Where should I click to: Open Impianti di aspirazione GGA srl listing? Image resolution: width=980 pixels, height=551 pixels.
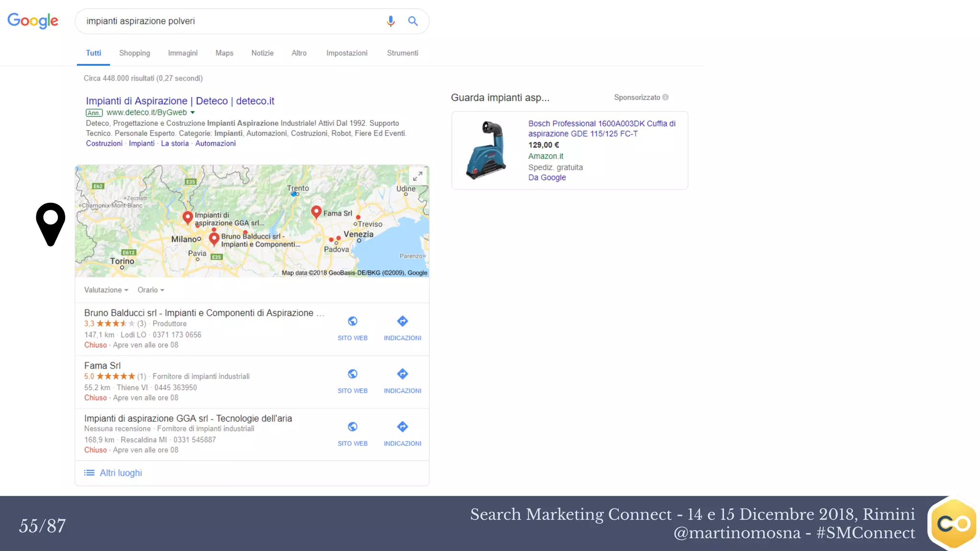coord(188,418)
